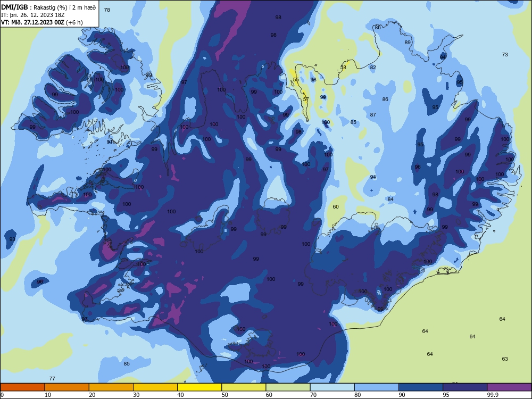Click the 10–20 orange legend swatch
Screen dimensions: 532x399
pos(67,387)
